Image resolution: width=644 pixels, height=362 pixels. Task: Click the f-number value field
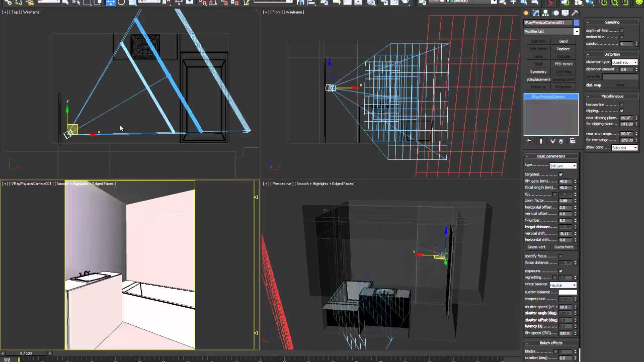tap(566, 220)
